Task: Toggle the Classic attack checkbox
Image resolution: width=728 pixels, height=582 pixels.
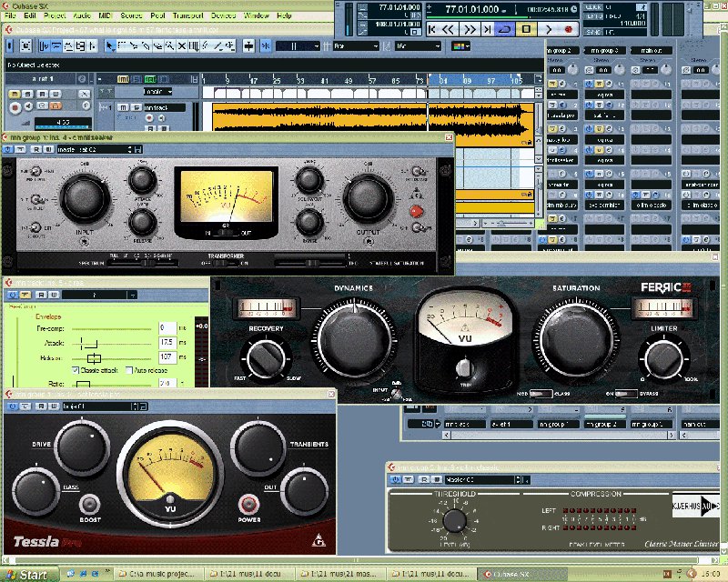Action: (x=76, y=370)
